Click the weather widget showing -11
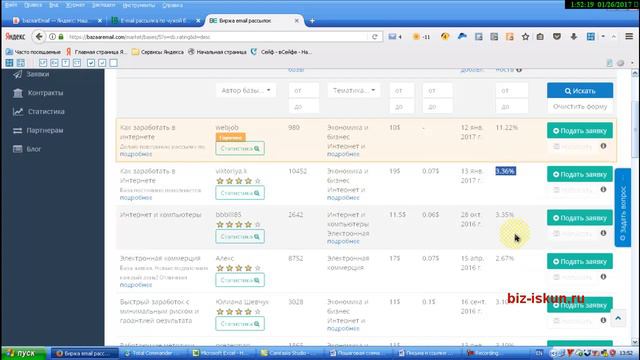This screenshot has width=640, height=360. tap(421, 37)
